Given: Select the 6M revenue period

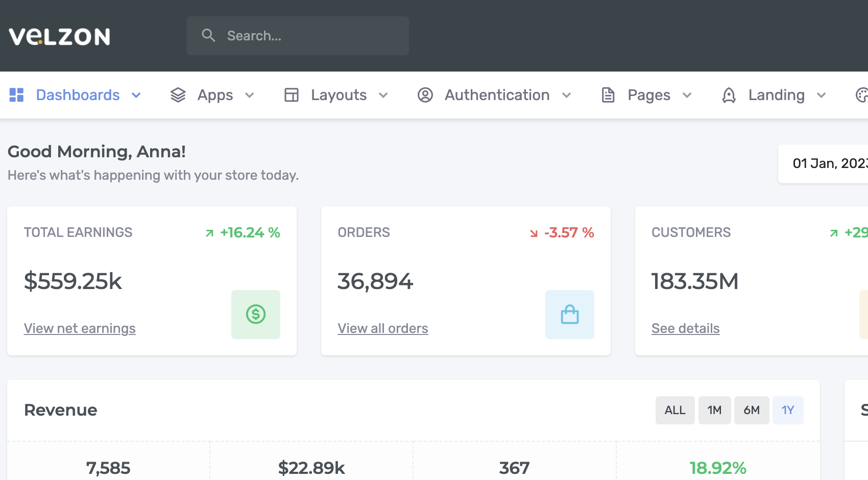Looking at the screenshot, I should tap(752, 410).
